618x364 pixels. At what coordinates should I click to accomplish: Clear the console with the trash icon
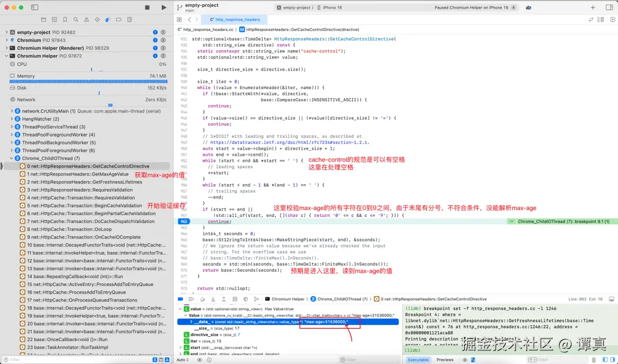[594, 360]
